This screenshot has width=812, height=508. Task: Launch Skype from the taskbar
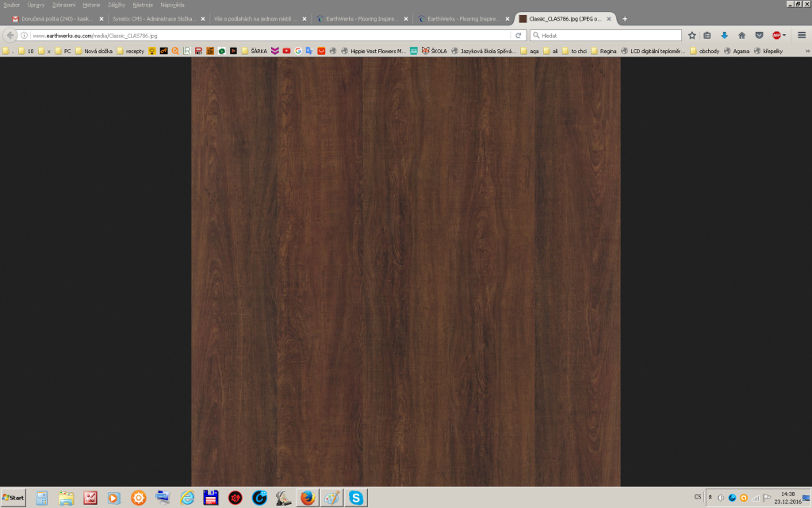pos(356,498)
